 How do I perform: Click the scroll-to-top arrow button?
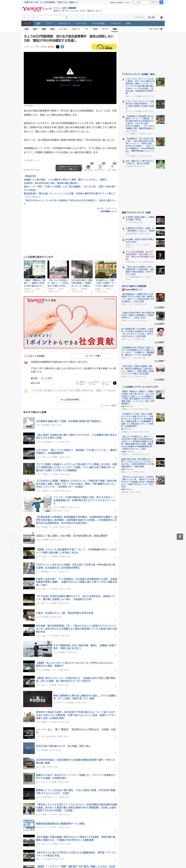pos(180,537)
